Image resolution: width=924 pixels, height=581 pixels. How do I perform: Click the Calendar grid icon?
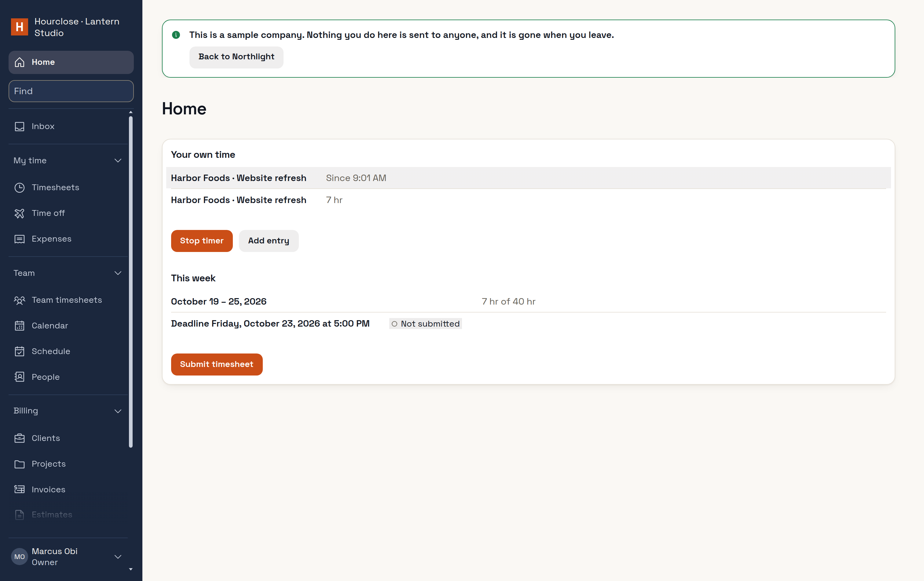coord(20,326)
